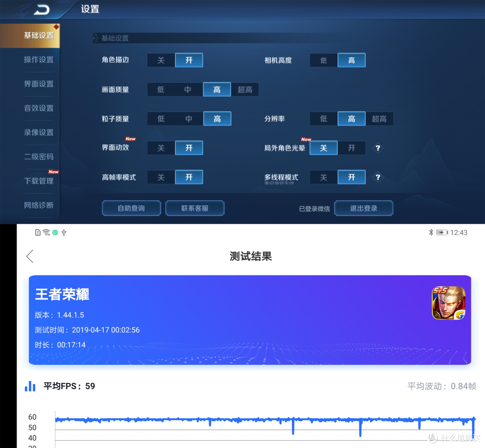
Task: Tap the 王者荣耀 game icon thumbnail
Action: click(x=449, y=303)
